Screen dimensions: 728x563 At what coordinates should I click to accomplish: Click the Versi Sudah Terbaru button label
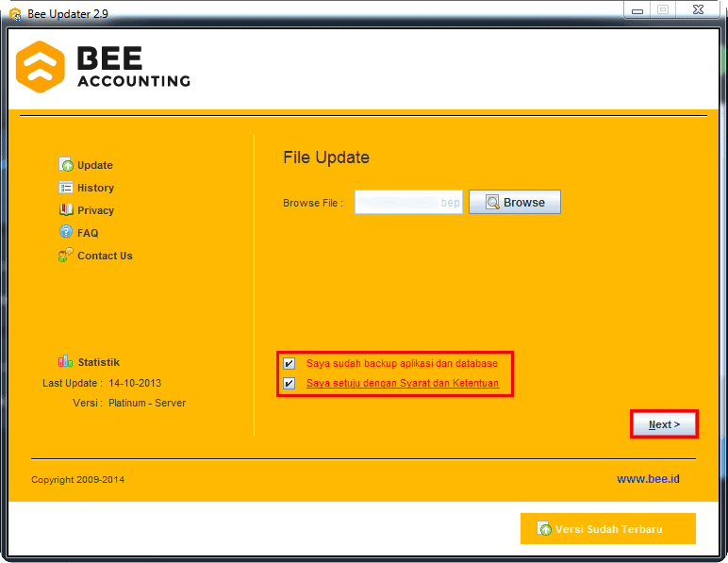tap(608, 529)
